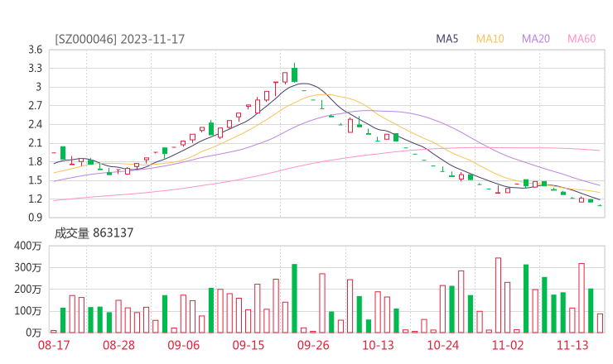This screenshot has width=613, height=364.
Task: Click the MA5 legend label
Action: pos(446,39)
